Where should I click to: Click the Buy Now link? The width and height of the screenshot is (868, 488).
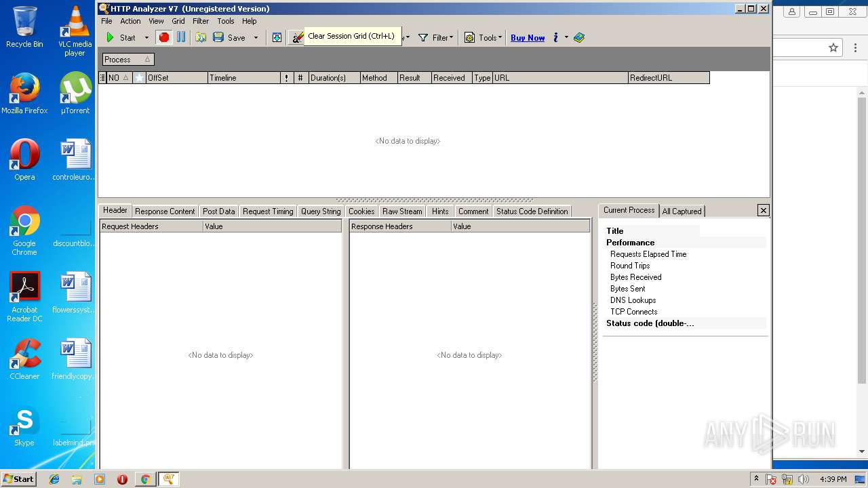[x=528, y=38]
